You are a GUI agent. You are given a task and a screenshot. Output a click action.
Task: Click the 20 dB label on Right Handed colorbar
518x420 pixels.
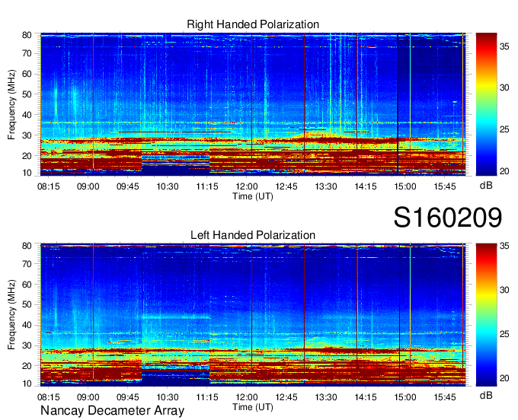point(504,171)
